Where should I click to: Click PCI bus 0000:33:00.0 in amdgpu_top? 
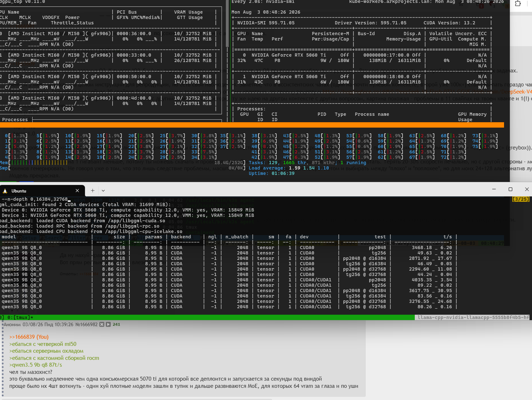(x=134, y=55)
